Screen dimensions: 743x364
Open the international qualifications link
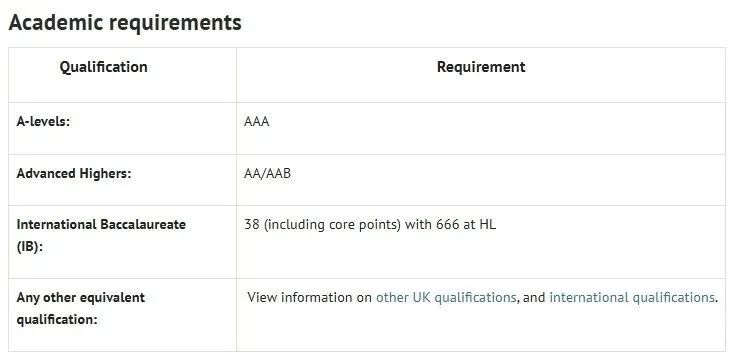[x=632, y=298]
